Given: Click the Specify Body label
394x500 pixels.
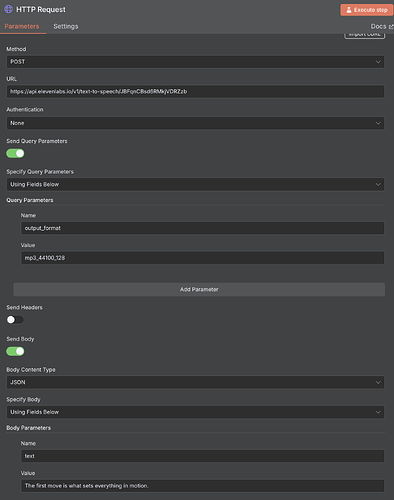Looking at the screenshot, I should click(x=23, y=399).
